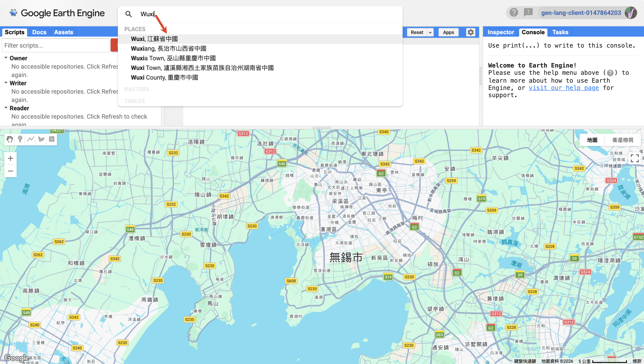Select the add marker tool
The image size is (644, 364).
[20, 139]
